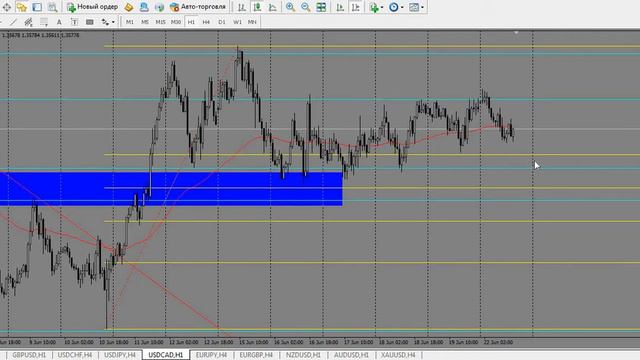Set timeframe to M15
Viewport: 640px width, 360px height.
(160, 22)
